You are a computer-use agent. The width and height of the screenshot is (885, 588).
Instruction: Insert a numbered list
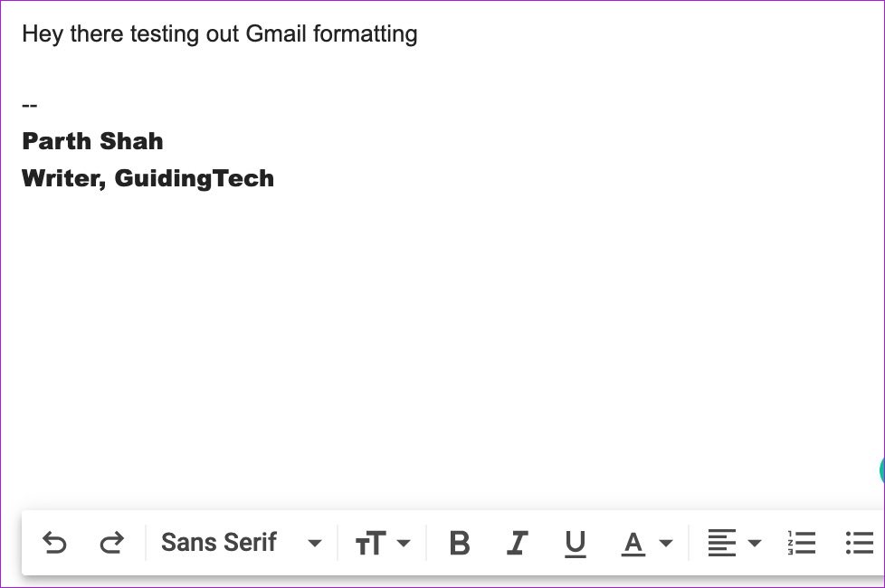[802, 543]
